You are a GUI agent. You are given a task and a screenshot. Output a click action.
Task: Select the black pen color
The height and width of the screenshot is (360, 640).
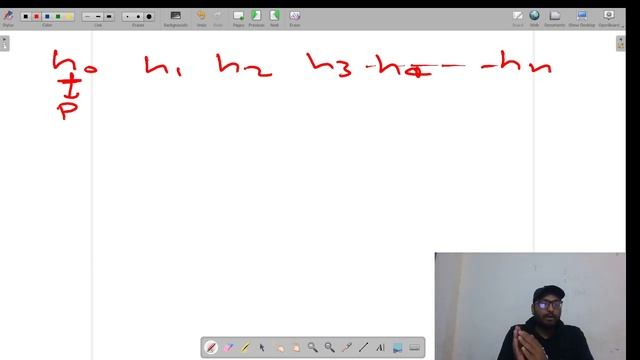pyautogui.click(x=26, y=17)
